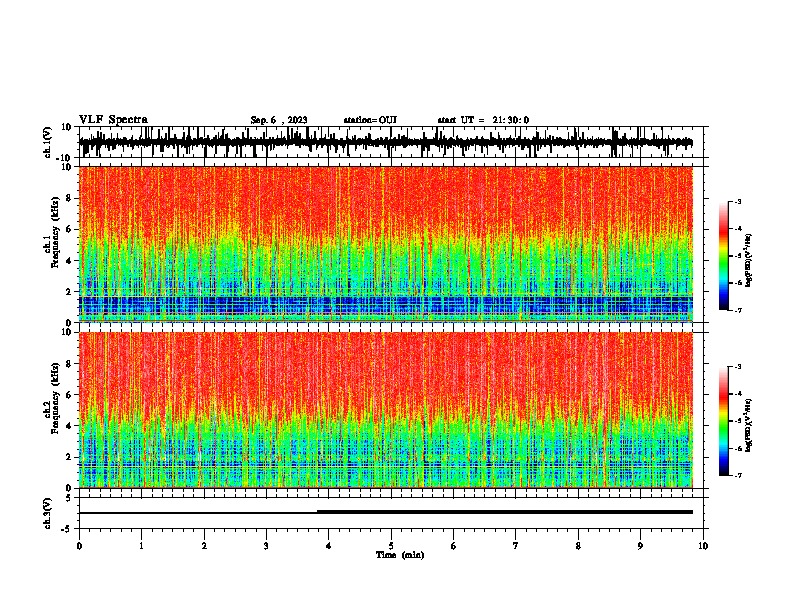This screenshot has width=792, height=612.
Task: Click the "VLF Spectra" title text
Action: point(113,120)
